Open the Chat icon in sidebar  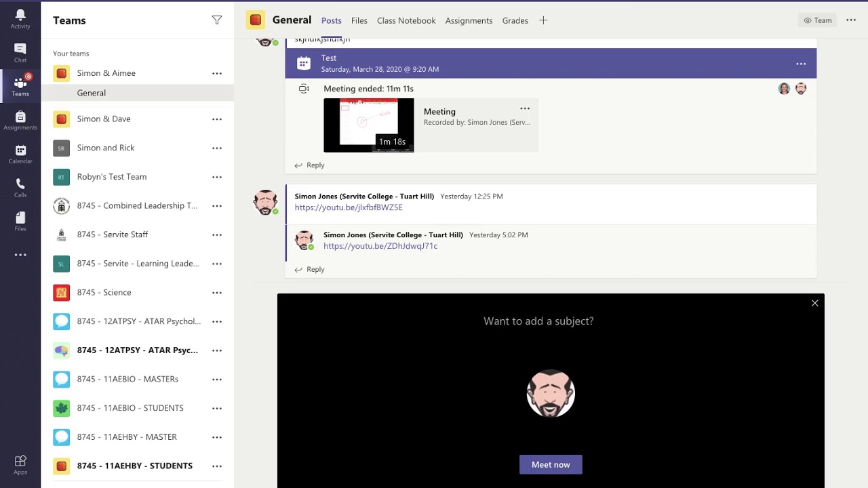pyautogui.click(x=20, y=53)
